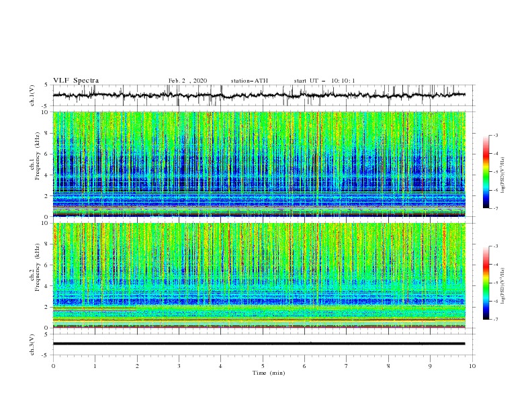The width and height of the screenshot is (532, 411).
Task: Click the 'station=ATH' label
Action: (249, 81)
